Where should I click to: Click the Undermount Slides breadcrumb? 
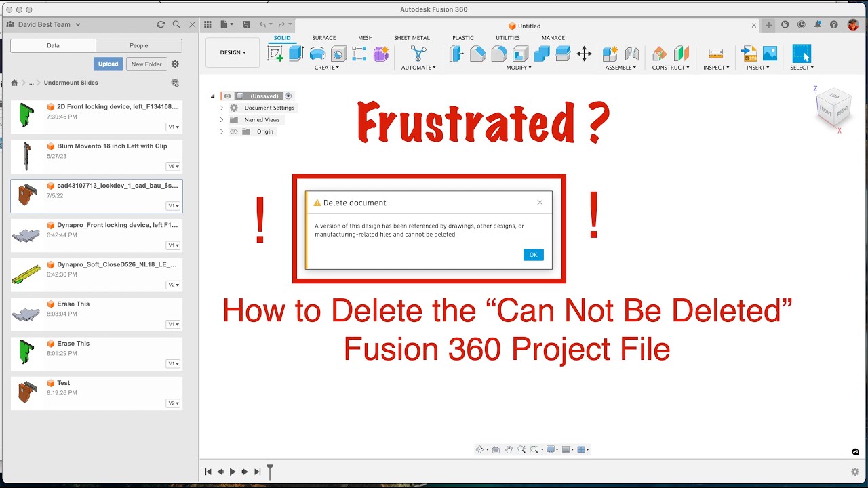(71, 83)
